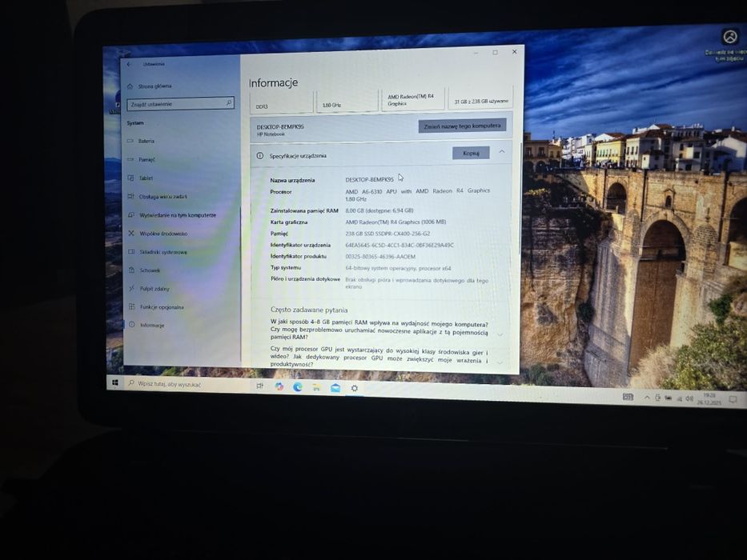Select the Tablet icon in sidebar
This screenshot has width=747, height=560.
131,178
